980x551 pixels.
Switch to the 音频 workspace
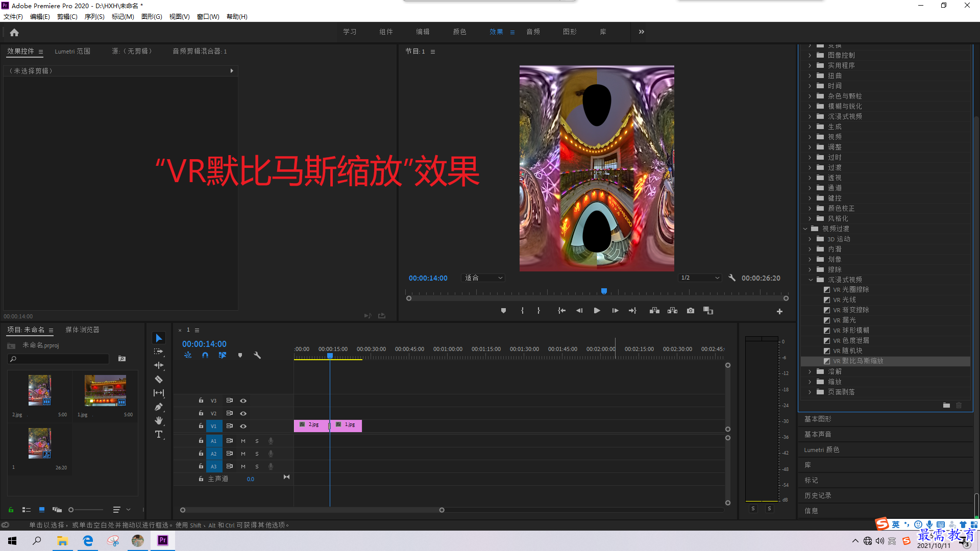pos(533,32)
